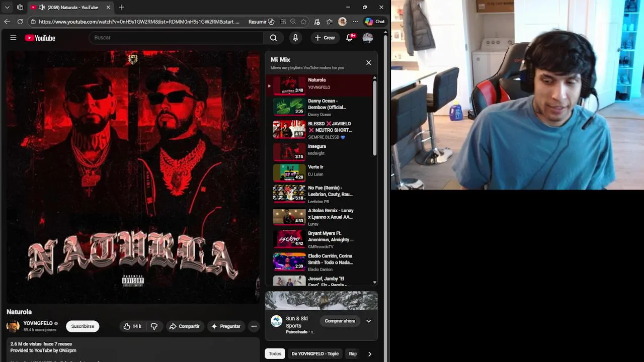
Task: Select the Rap filter chip
Action: click(353, 353)
